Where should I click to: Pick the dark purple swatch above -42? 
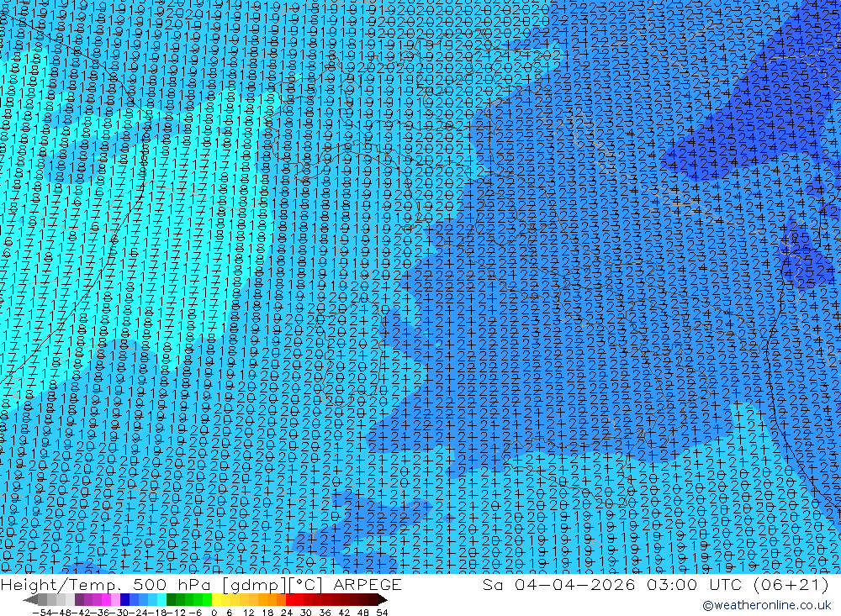point(79,600)
